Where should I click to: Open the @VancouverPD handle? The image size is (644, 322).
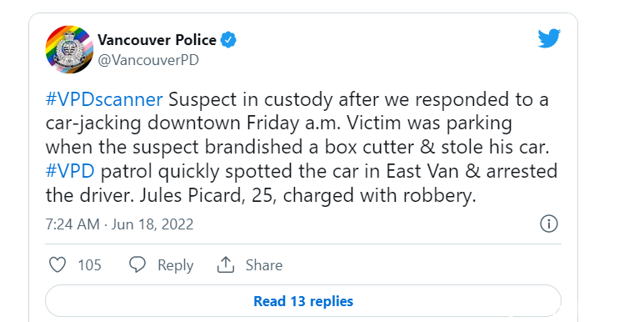(148, 60)
